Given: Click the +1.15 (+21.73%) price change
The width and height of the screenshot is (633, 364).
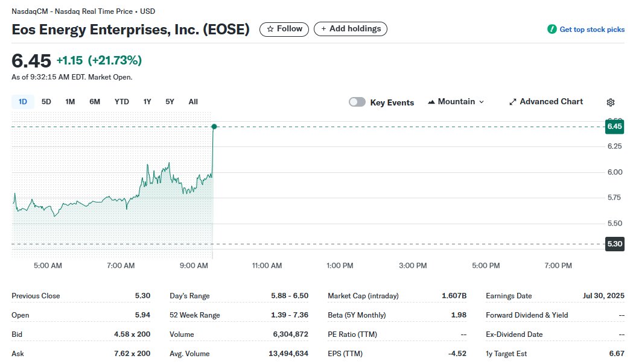Looking at the screenshot, I should coord(99,60).
